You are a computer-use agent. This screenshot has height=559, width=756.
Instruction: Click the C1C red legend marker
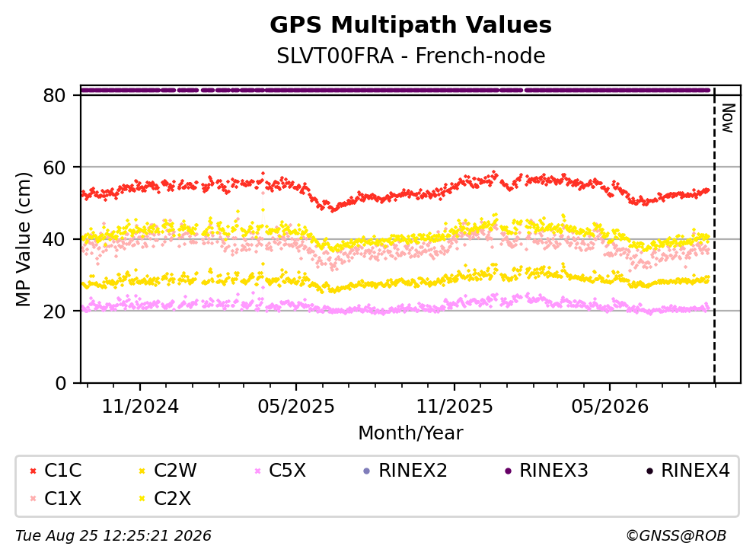tap(33, 471)
